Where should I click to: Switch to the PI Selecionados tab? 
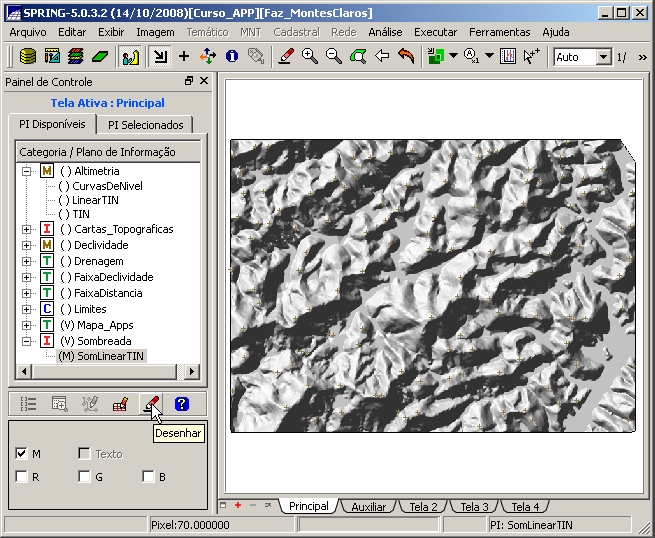(146, 125)
